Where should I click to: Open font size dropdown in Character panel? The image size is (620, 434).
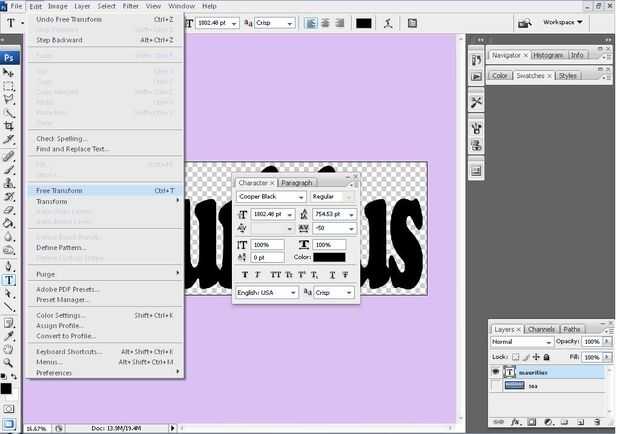tap(290, 215)
